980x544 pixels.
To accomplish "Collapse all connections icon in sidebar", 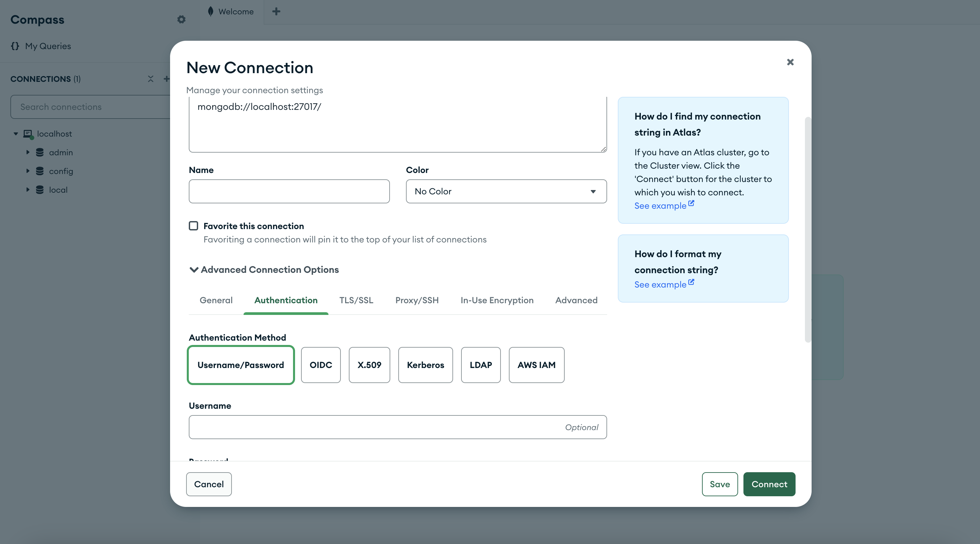I will [x=151, y=79].
